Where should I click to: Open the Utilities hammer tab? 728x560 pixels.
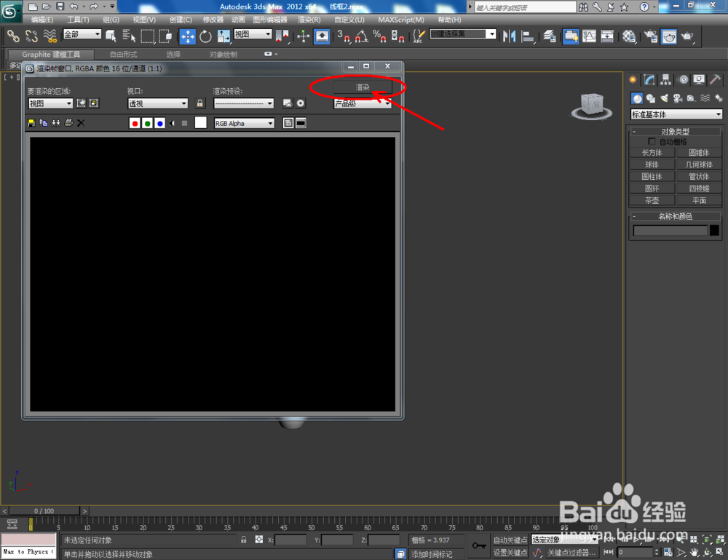715,80
